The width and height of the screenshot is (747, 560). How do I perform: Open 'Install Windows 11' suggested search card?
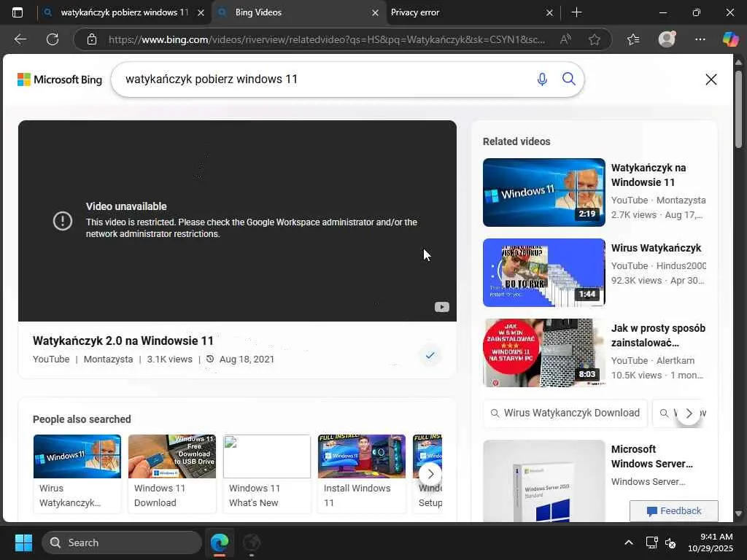[362, 473]
